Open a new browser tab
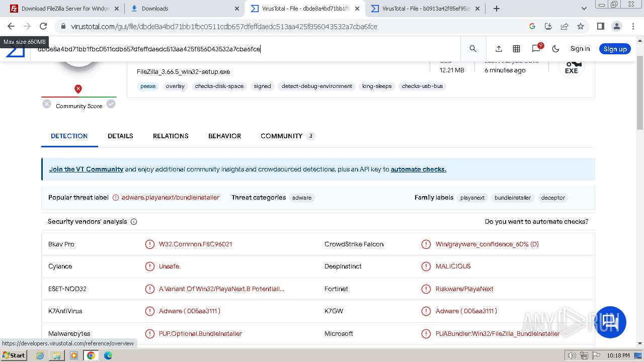Viewport: 644px width, 362px height. click(497, 9)
